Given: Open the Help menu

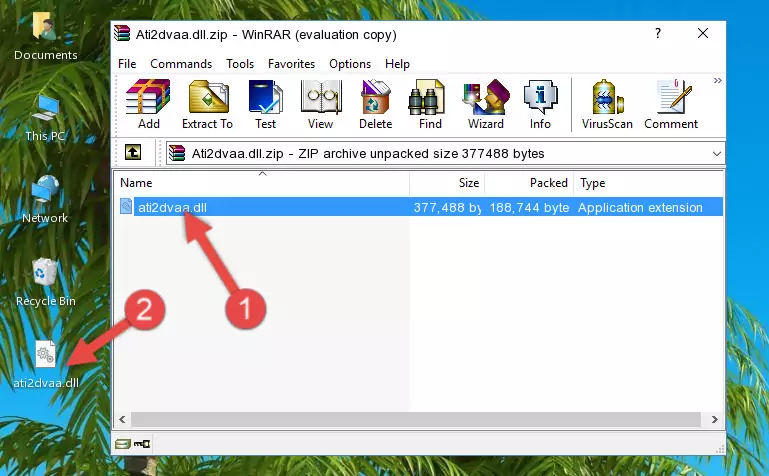Looking at the screenshot, I should 397,64.
